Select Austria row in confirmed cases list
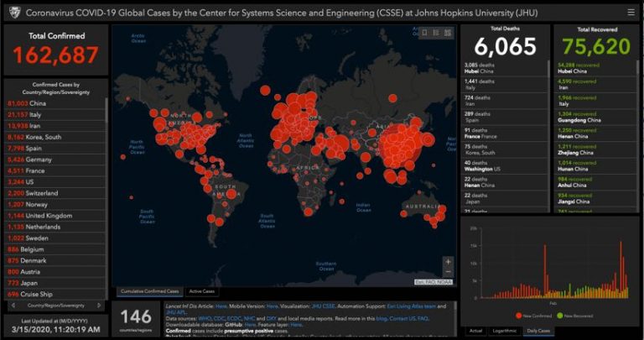This screenshot has height=340, width=644. 55,272
